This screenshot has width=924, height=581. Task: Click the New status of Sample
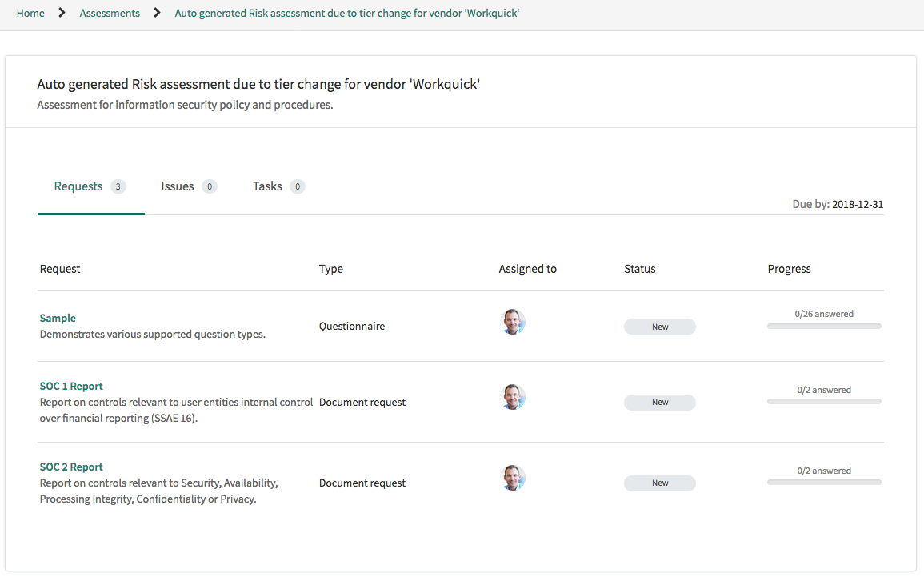pyautogui.click(x=660, y=327)
